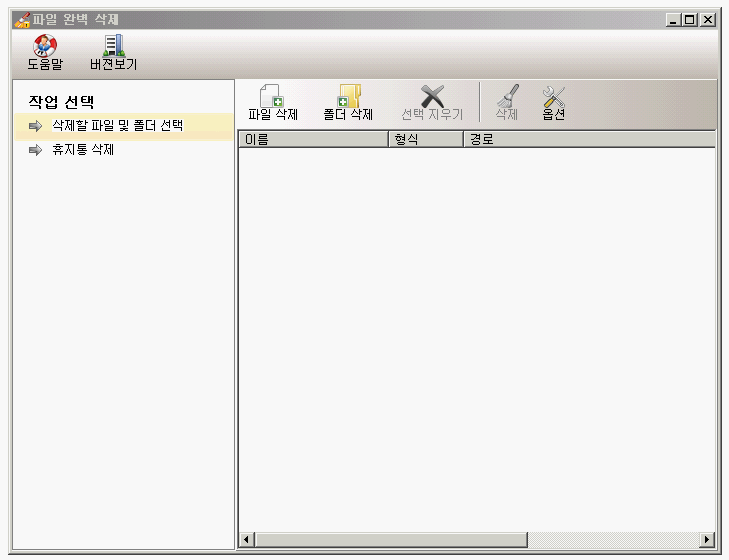Viewport: 729px width, 560px height.
Task: Close the 파일 완벽 삭제 window
Action: 707,19
